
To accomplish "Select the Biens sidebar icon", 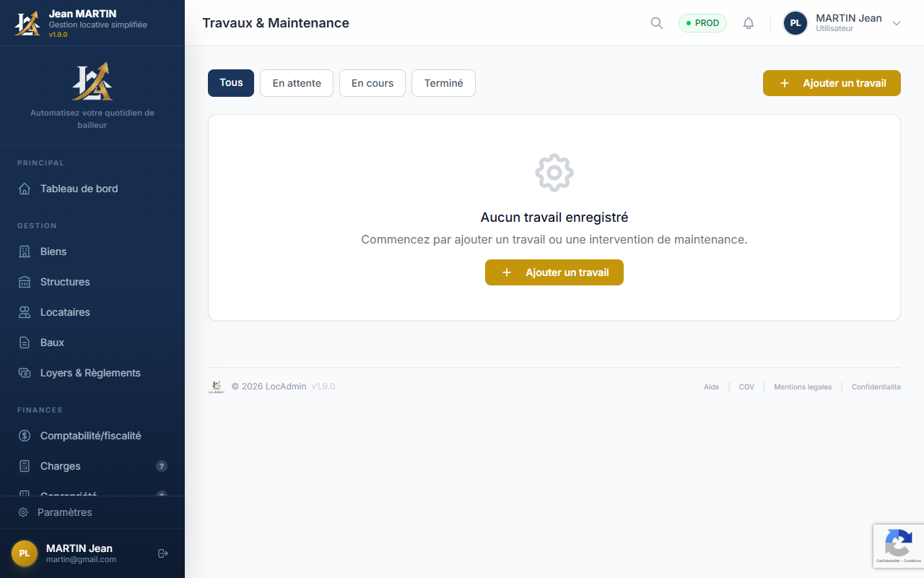I will pyautogui.click(x=25, y=251).
